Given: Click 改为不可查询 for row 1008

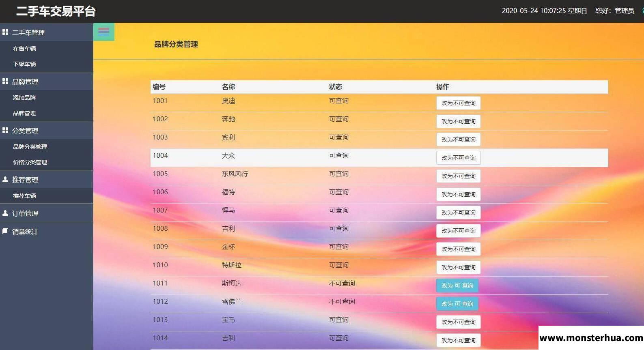Looking at the screenshot, I should [459, 231].
